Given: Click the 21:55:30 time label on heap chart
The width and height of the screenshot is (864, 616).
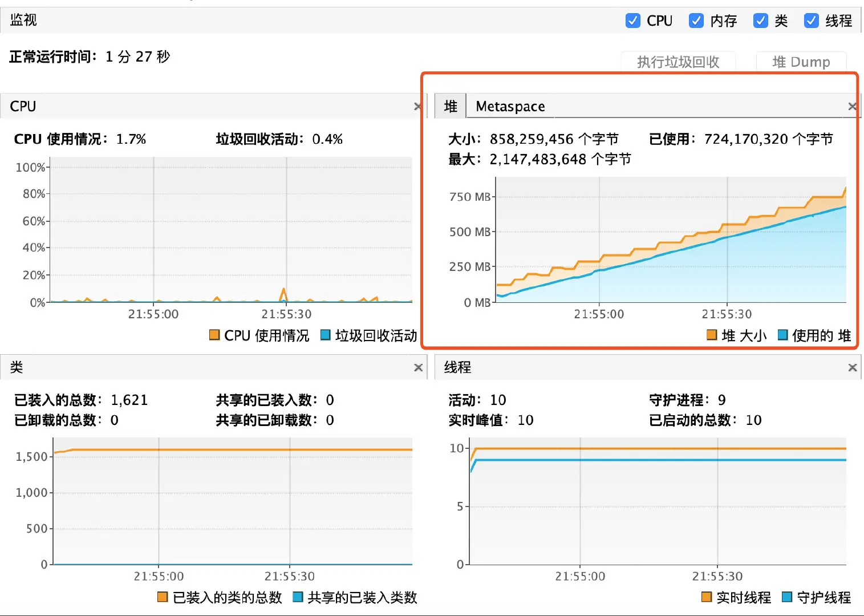Looking at the screenshot, I should tap(727, 314).
